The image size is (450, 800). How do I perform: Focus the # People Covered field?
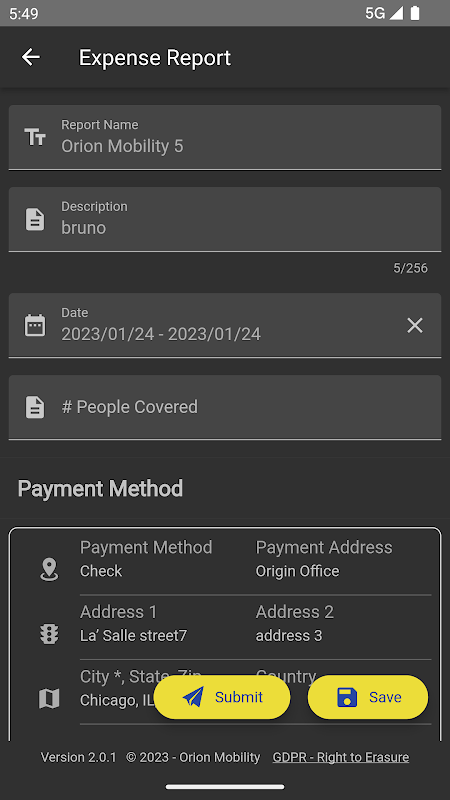point(225,407)
